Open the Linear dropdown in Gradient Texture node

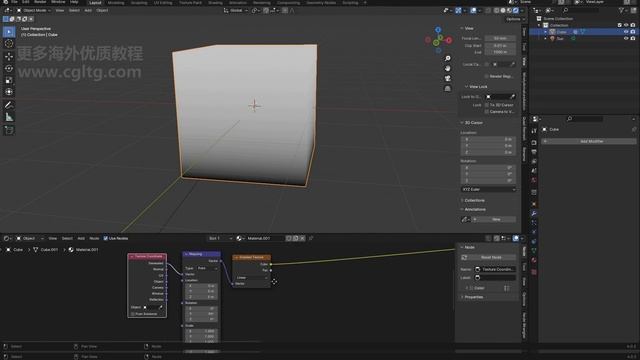pyautogui.click(x=251, y=278)
